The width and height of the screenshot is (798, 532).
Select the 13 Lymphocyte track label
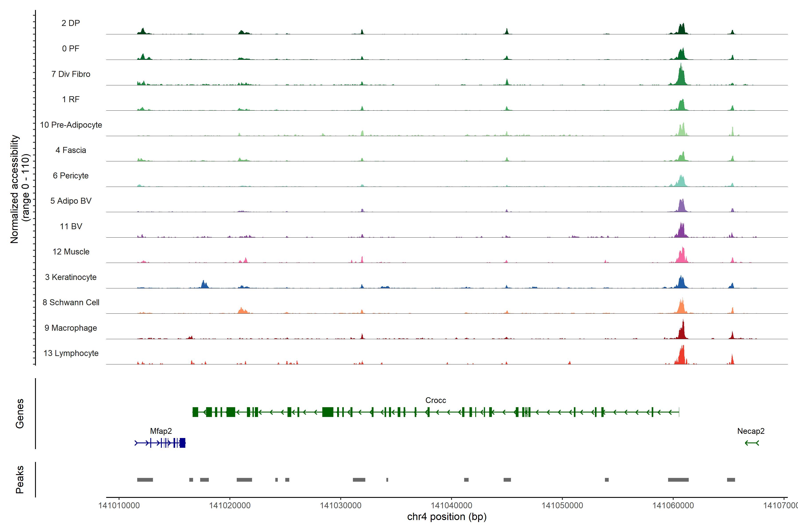[71, 353]
